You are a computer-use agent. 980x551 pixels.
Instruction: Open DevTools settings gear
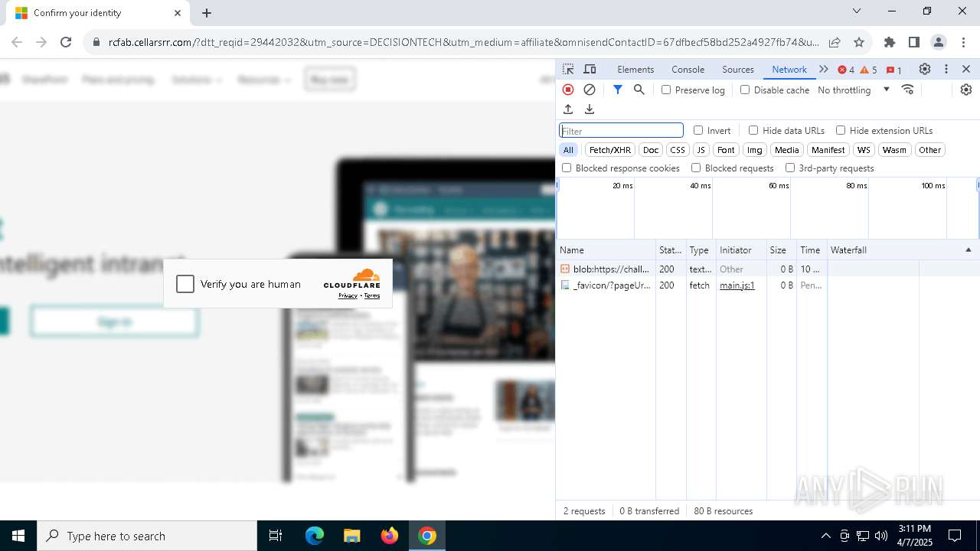point(925,69)
